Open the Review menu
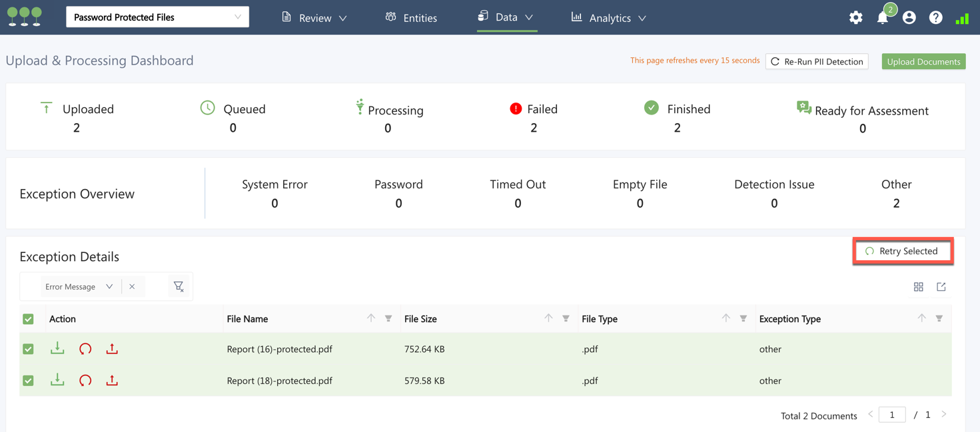Viewport: 980px width, 432px height. click(x=314, y=18)
